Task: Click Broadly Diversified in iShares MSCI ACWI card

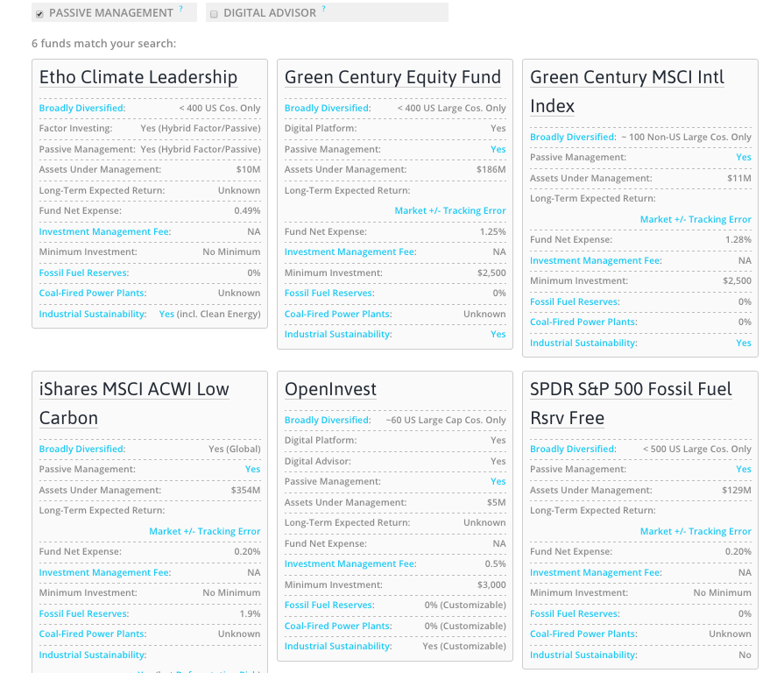Action: [82, 449]
